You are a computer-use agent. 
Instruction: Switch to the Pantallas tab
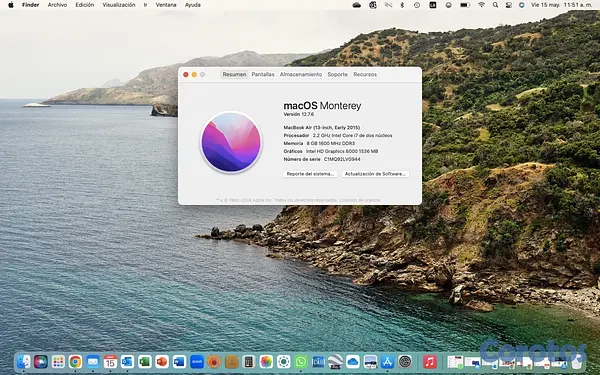(263, 74)
